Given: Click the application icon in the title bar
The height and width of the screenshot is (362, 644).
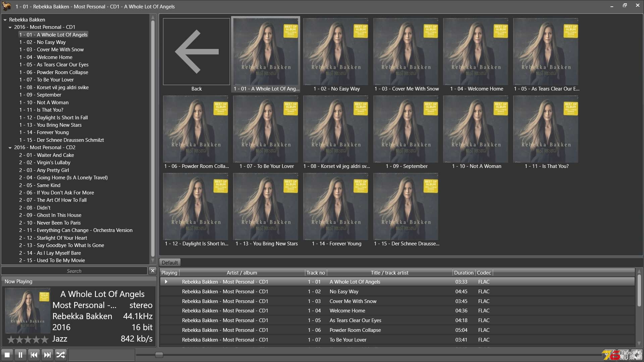Looking at the screenshot, I should click(x=6, y=6).
